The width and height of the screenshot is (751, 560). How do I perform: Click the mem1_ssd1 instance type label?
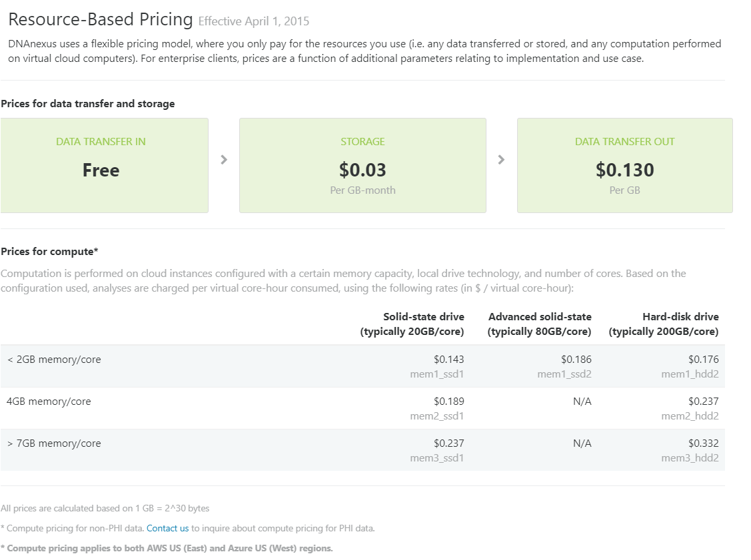[x=436, y=374]
